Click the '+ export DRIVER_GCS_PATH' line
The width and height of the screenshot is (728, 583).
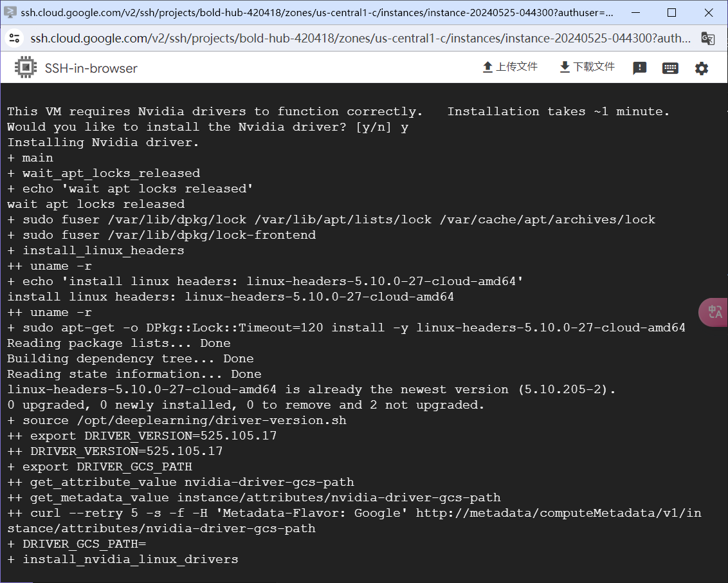99,467
